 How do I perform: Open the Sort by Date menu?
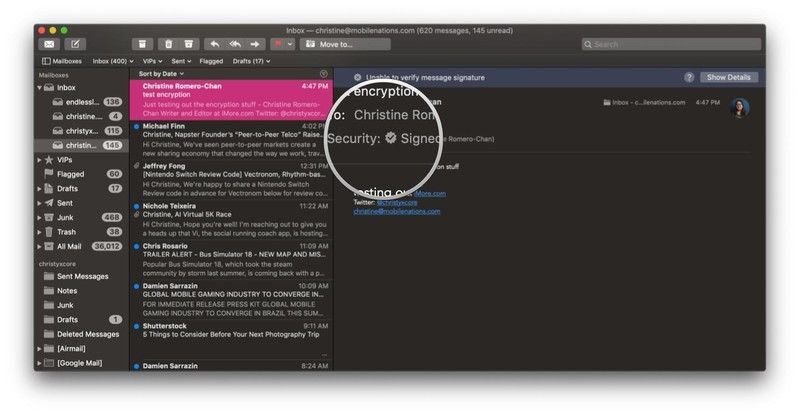161,74
